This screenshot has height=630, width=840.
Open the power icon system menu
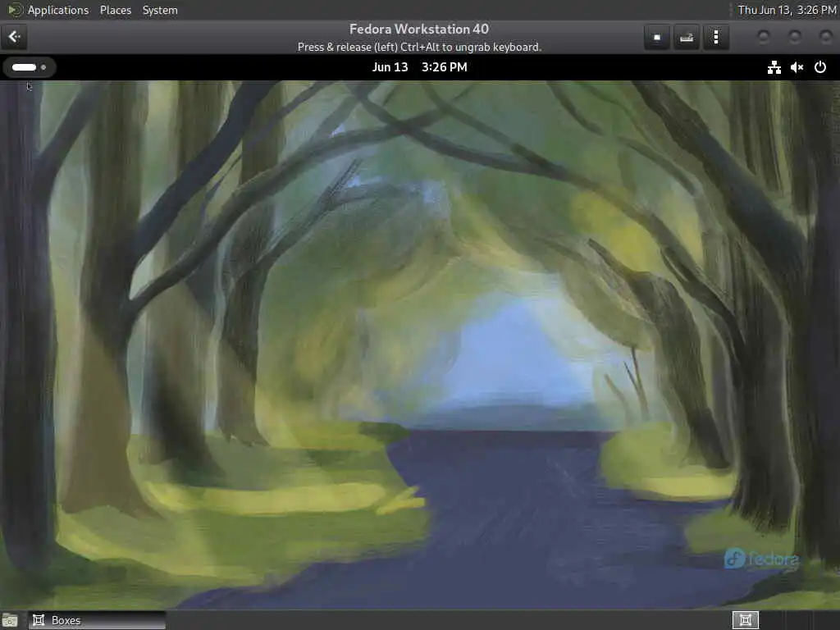pos(820,67)
